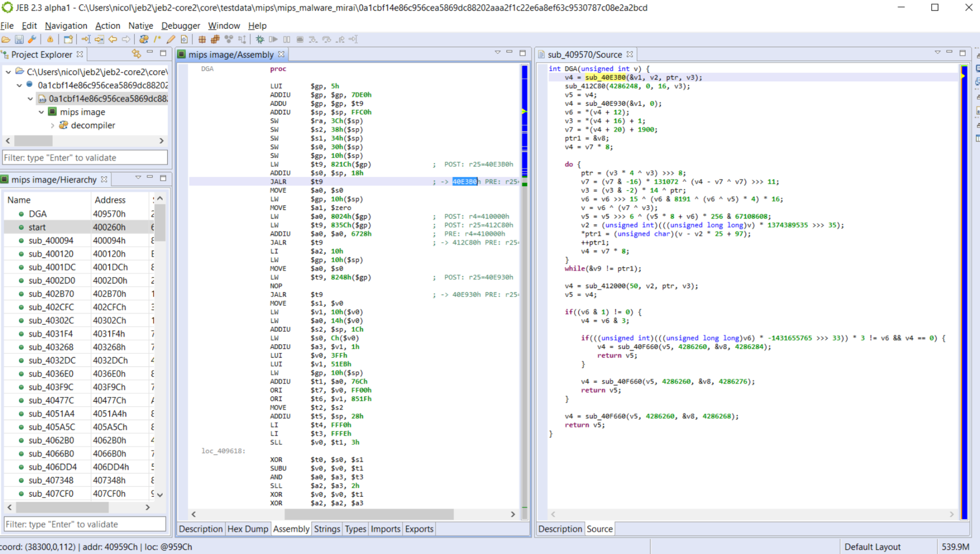
Task: Click the navigate forward grey arrow
Action: point(126,39)
